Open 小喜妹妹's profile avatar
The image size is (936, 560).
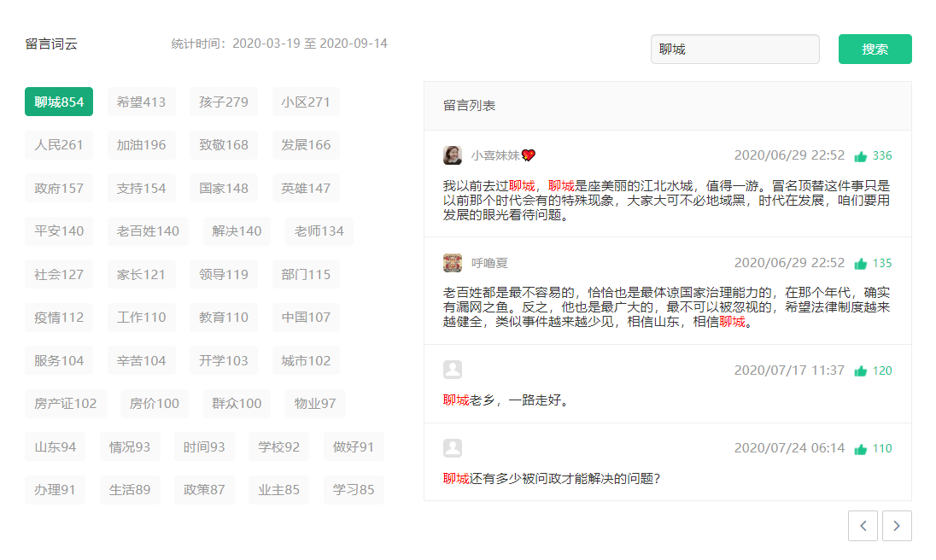click(453, 155)
